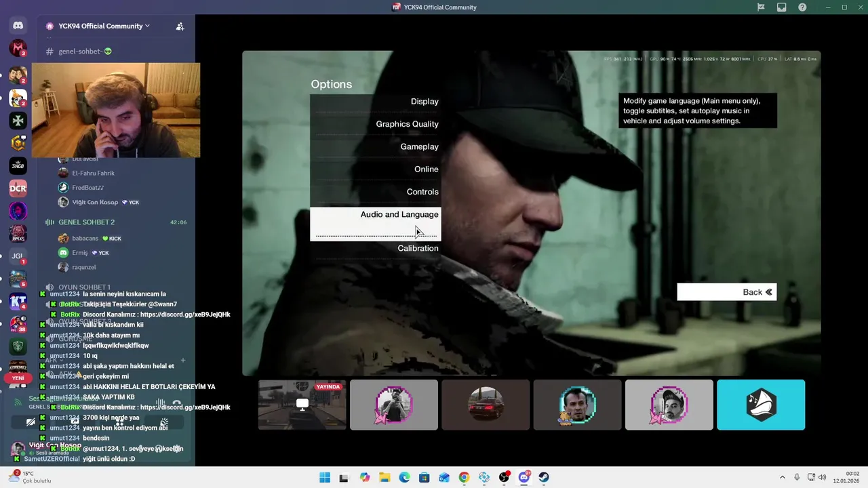Select Gameplay in the Options menu

point(376,146)
